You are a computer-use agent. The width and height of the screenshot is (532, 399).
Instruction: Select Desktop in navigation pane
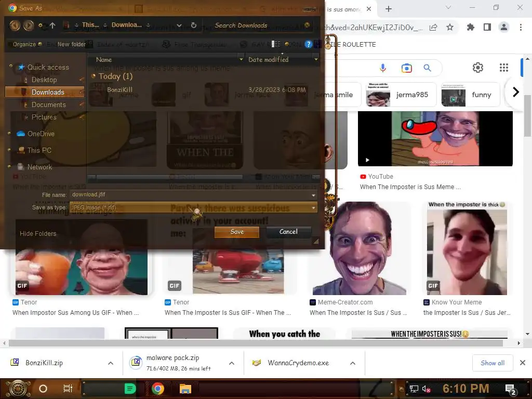tap(44, 79)
